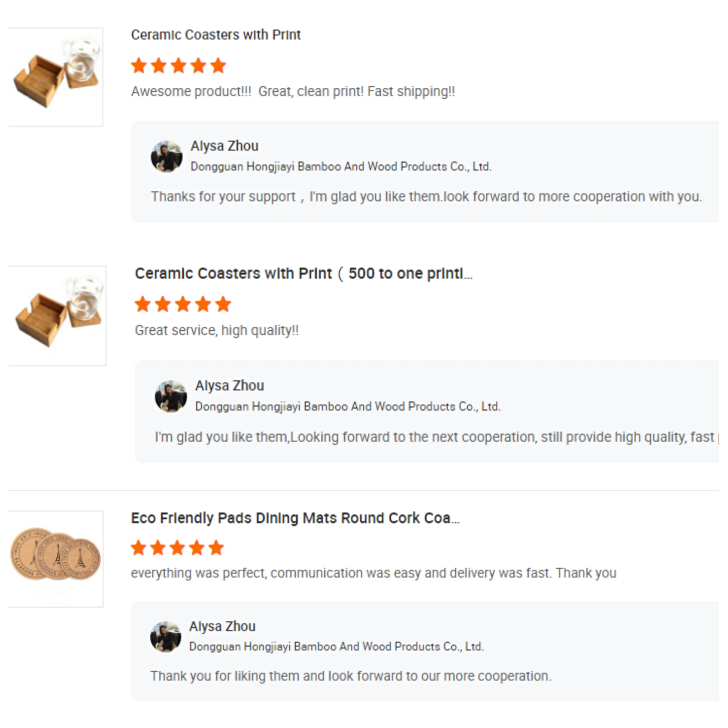Click the third star of cork coaster review

(177, 548)
